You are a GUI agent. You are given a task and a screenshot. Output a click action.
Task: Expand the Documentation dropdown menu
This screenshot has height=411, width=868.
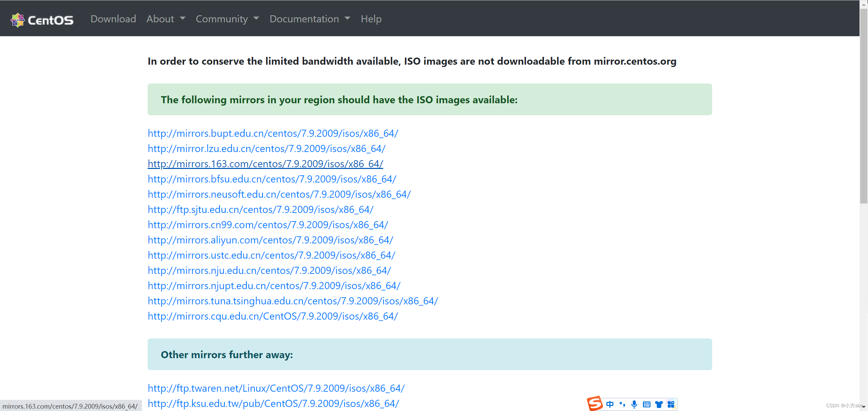tap(310, 19)
